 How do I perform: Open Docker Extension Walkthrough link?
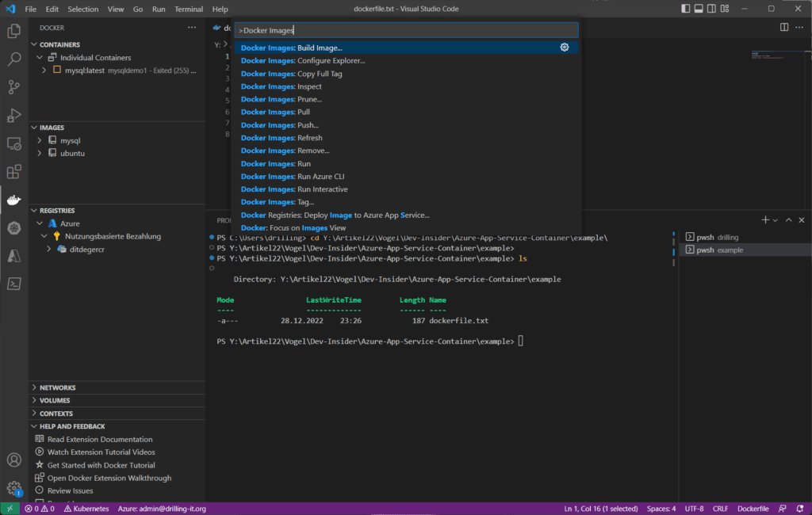pyautogui.click(x=109, y=479)
